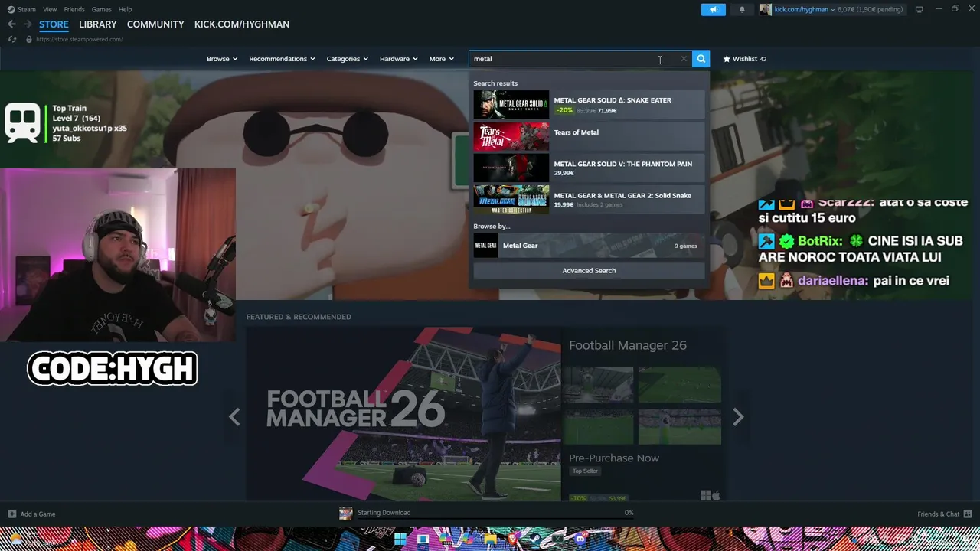This screenshot has width=980, height=551.
Task: Open the Games menu
Action: pos(101,9)
